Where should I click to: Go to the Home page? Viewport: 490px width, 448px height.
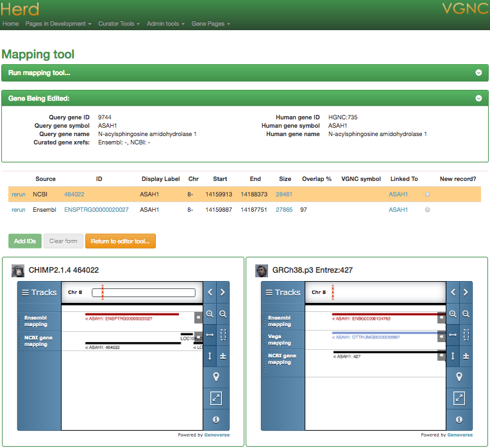click(10, 24)
